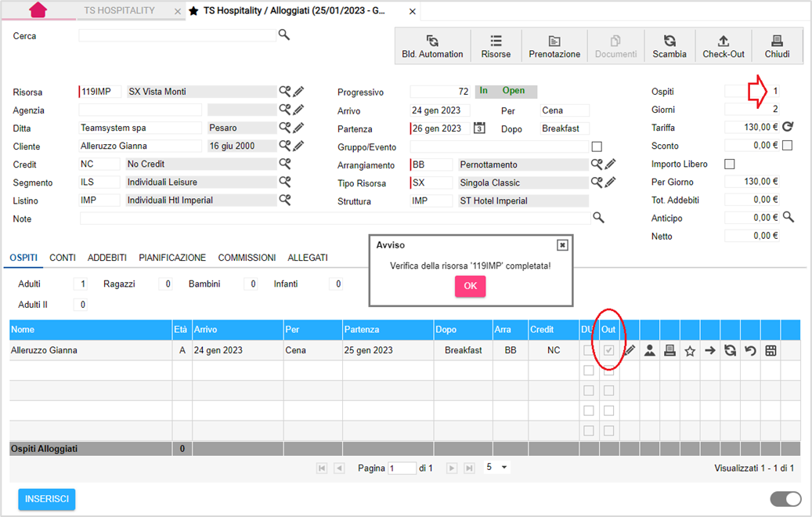Open the Credit lookup icon
The image size is (812, 517).
[x=285, y=164]
